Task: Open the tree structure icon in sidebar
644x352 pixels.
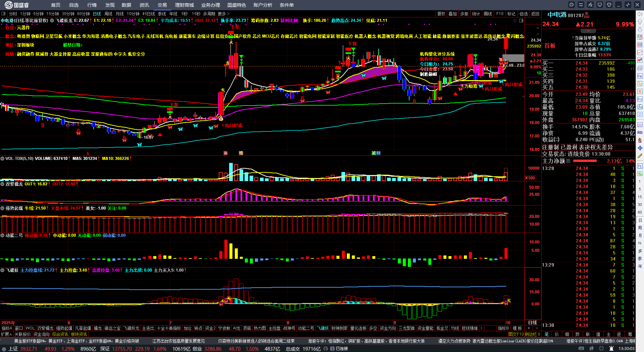Action: tap(640, 84)
